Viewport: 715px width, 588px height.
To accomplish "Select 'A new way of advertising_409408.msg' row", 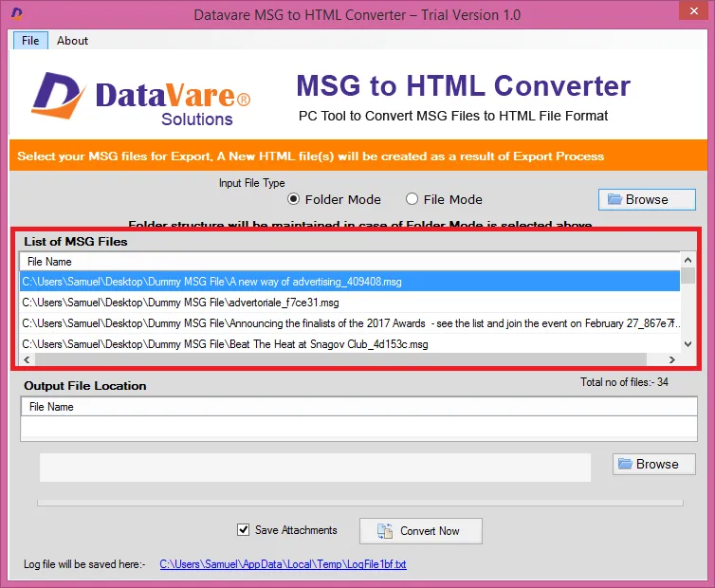I will (x=350, y=282).
